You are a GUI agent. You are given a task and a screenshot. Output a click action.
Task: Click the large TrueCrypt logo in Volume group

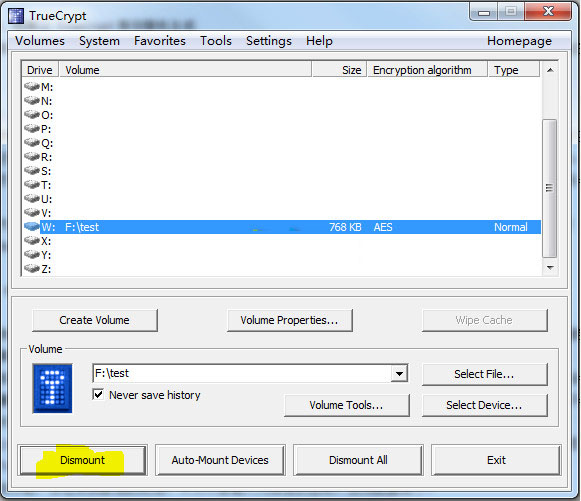point(52,388)
